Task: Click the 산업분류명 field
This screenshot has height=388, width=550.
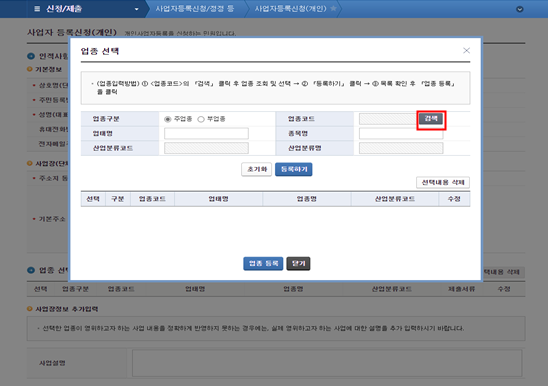Action: (x=402, y=148)
